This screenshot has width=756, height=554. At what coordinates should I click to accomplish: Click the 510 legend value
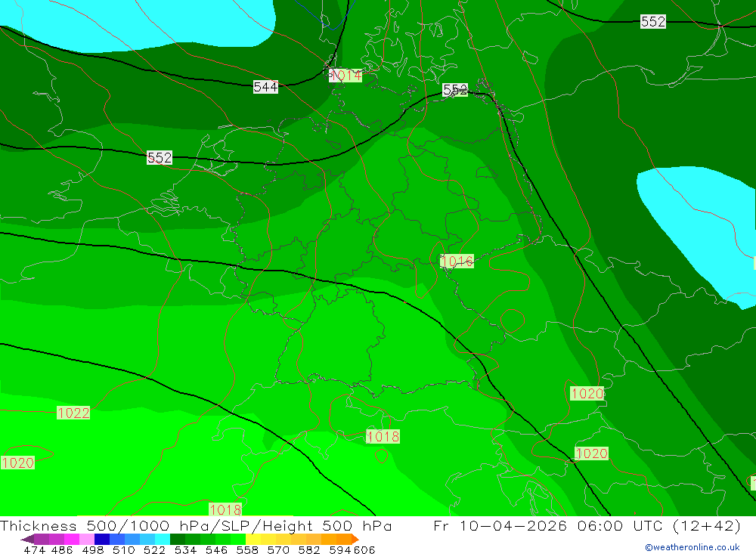click(x=123, y=549)
